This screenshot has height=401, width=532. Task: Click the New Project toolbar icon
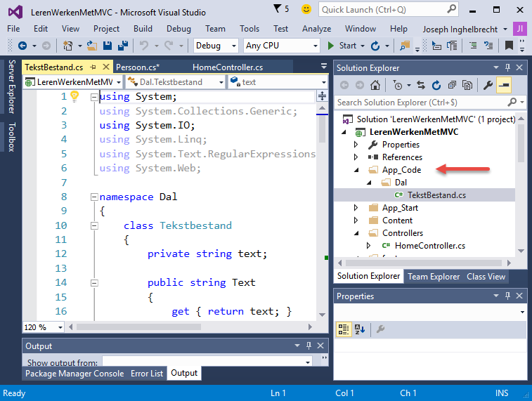pos(68,46)
